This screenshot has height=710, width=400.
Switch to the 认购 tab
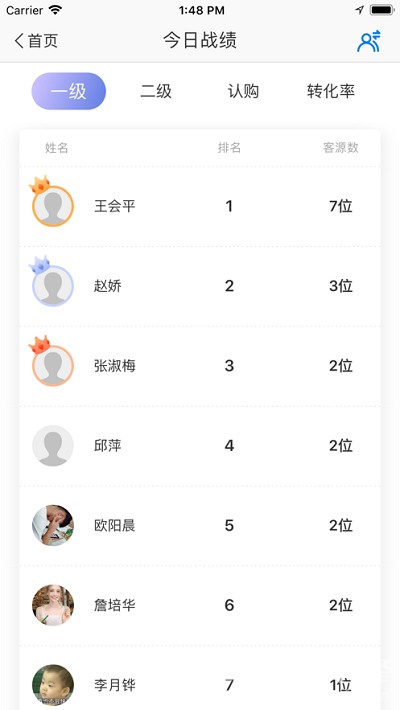click(x=243, y=91)
